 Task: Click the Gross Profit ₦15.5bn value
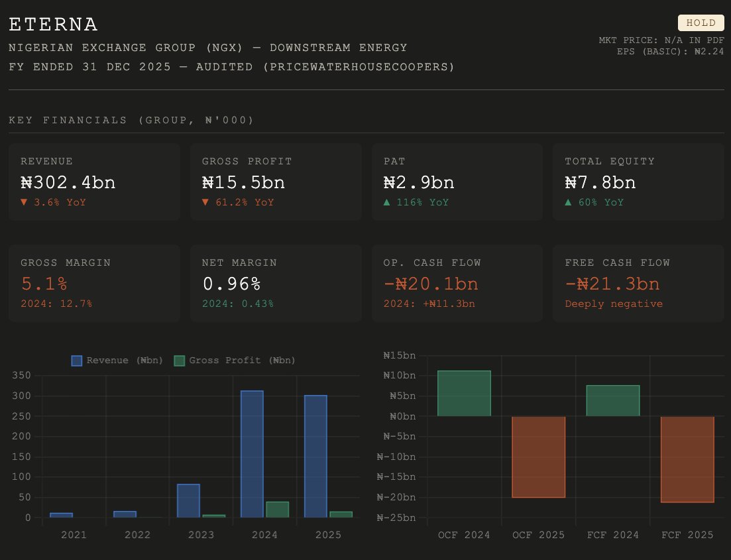243,182
